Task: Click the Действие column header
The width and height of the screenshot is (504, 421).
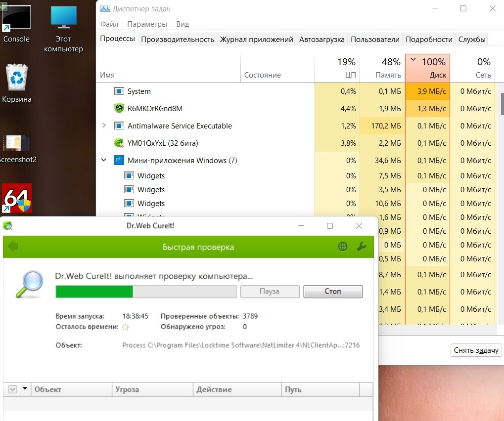Action: click(237, 389)
